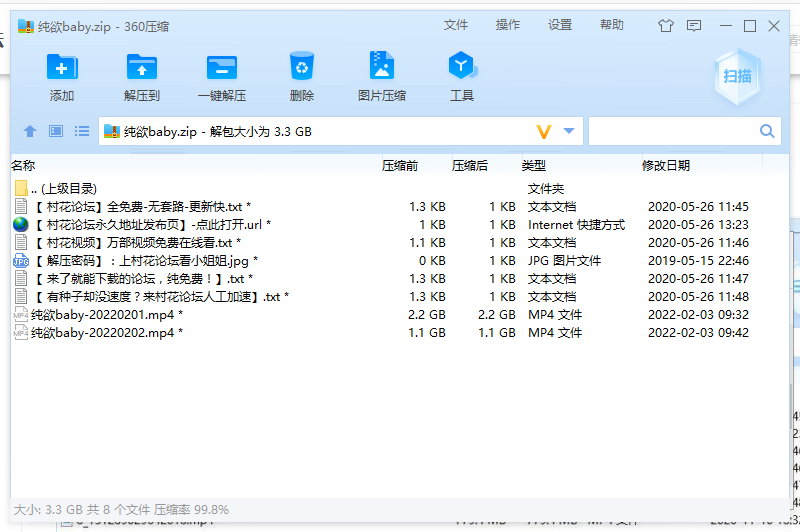Click inside the search input field
The image size is (800, 532).
[x=672, y=131]
